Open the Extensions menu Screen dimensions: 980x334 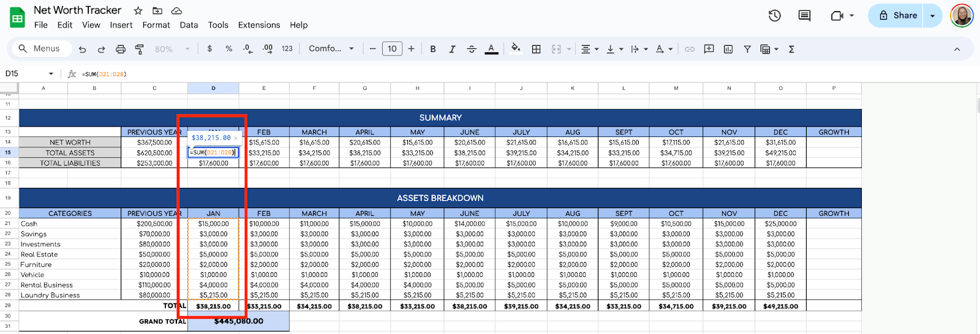point(259,25)
